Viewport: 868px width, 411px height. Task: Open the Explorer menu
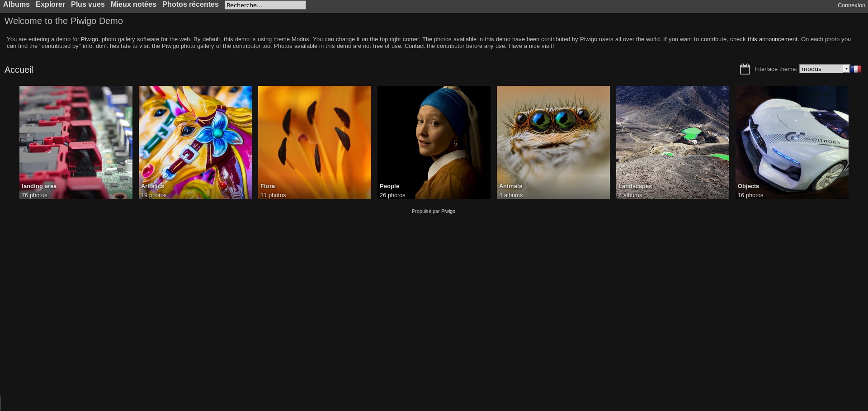(50, 5)
